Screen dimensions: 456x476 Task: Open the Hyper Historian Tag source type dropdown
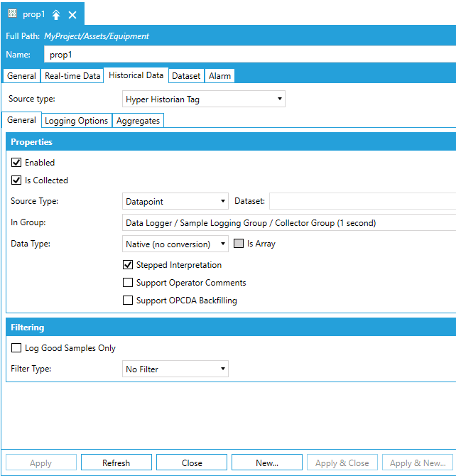click(204, 99)
